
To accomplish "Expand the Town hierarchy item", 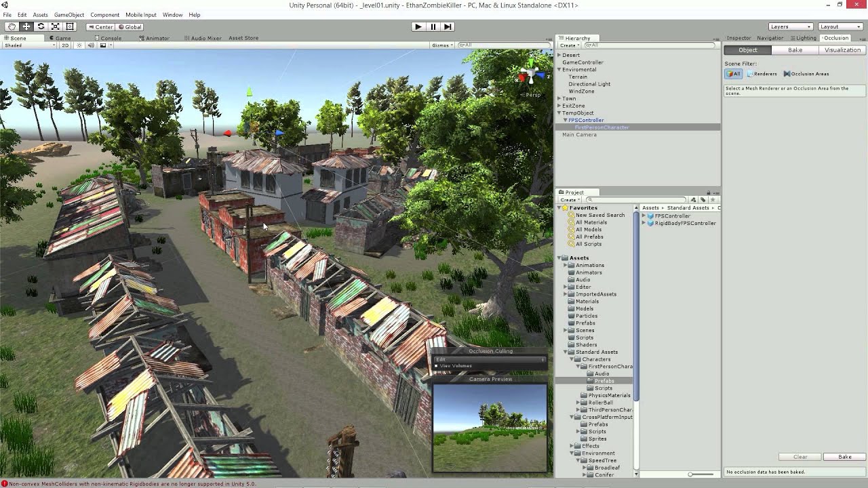I will pyautogui.click(x=559, y=98).
